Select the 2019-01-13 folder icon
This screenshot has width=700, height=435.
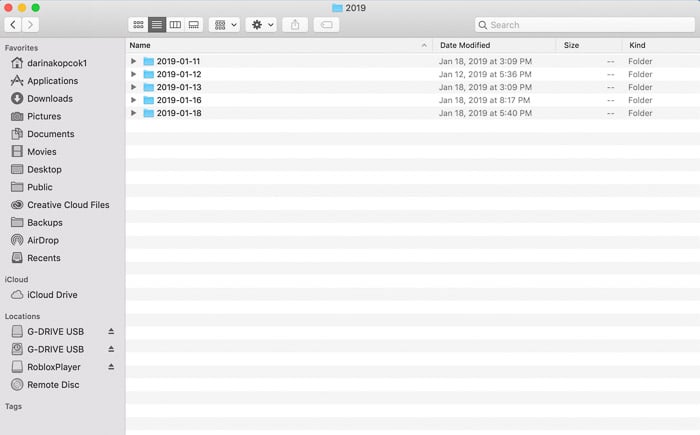(149, 87)
